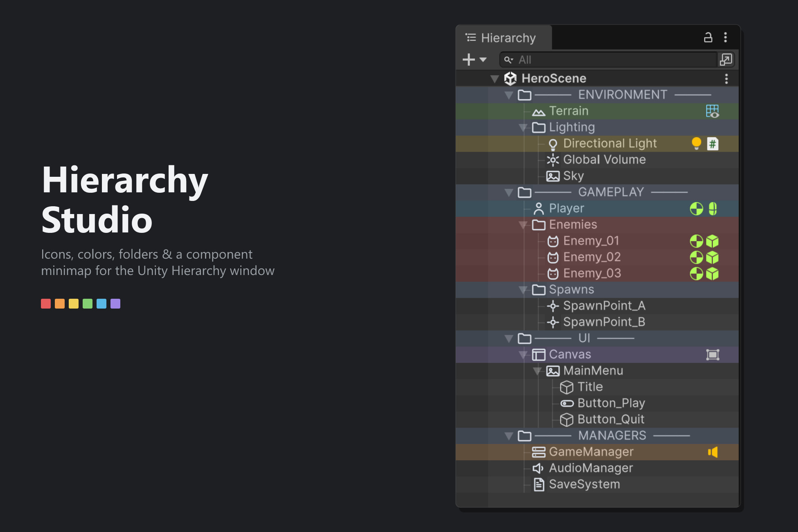798x532 pixels.
Task: Select the Directional Light object
Action: click(x=597, y=144)
